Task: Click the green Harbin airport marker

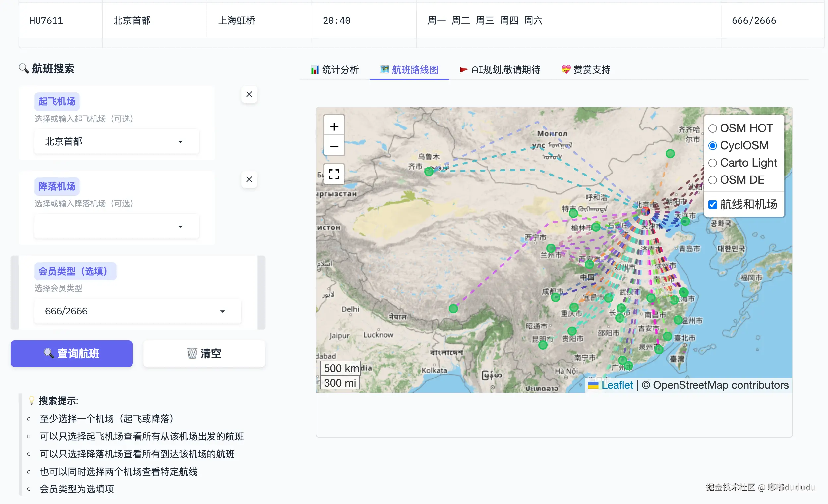Action: (x=670, y=154)
